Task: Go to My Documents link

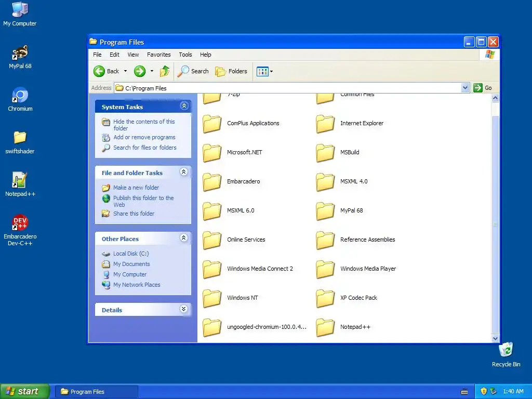Action: [x=131, y=264]
